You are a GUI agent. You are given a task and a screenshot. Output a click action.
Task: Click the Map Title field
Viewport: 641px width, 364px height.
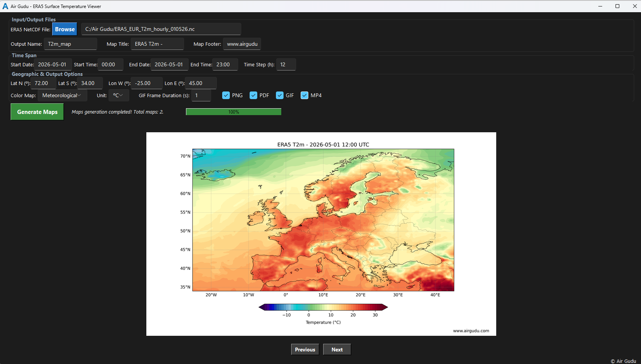(x=157, y=44)
